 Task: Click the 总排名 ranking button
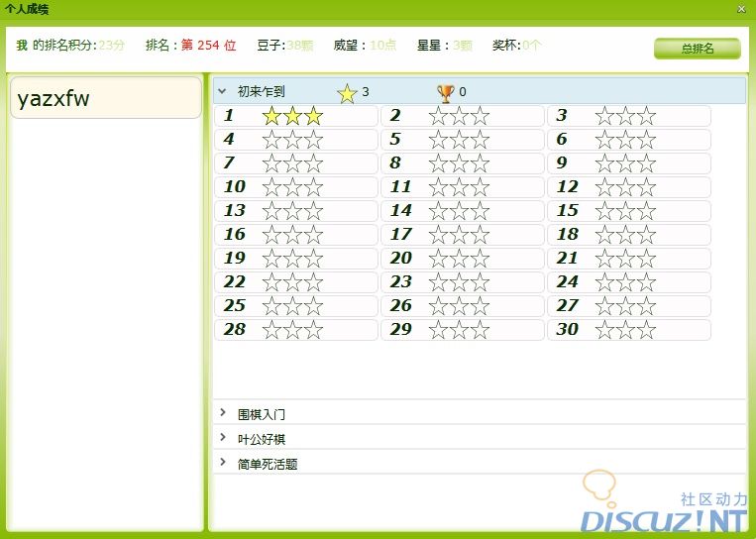(697, 49)
